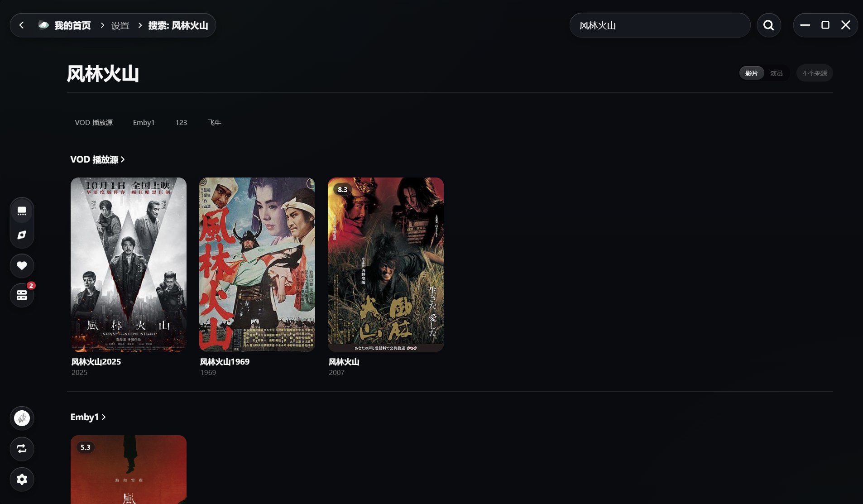The height and width of the screenshot is (504, 863).
Task: Expand the Emby1 section header
Action: (x=88, y=417)
